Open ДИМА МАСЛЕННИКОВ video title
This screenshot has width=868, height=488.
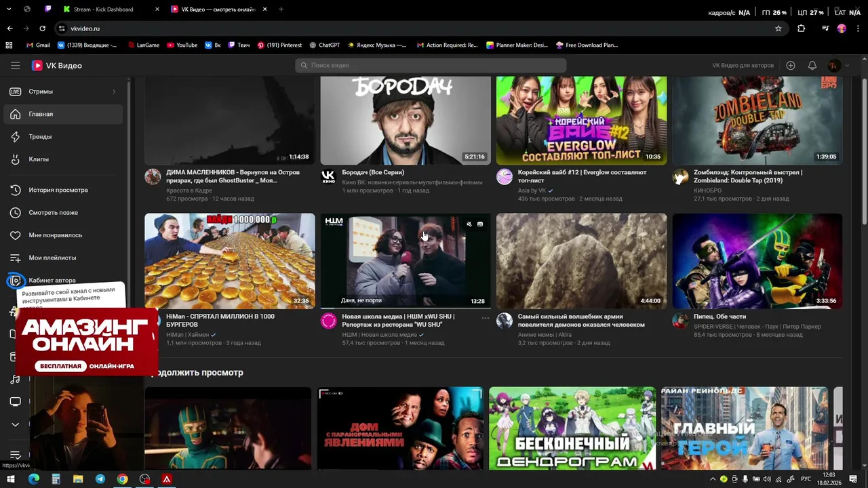pyautogui.click(x=233, y=176)
